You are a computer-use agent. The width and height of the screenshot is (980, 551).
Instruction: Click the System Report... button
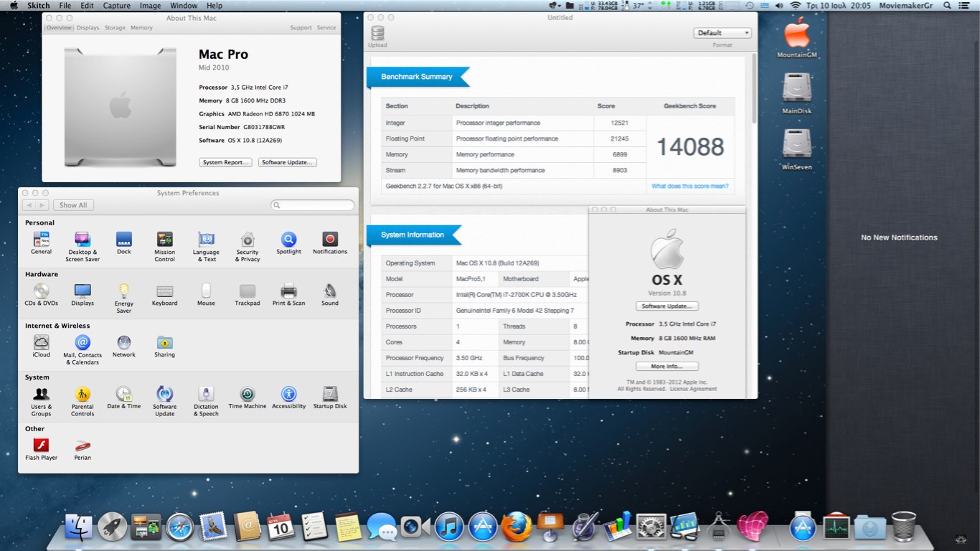pyautogui.click(x=225, y=163)
